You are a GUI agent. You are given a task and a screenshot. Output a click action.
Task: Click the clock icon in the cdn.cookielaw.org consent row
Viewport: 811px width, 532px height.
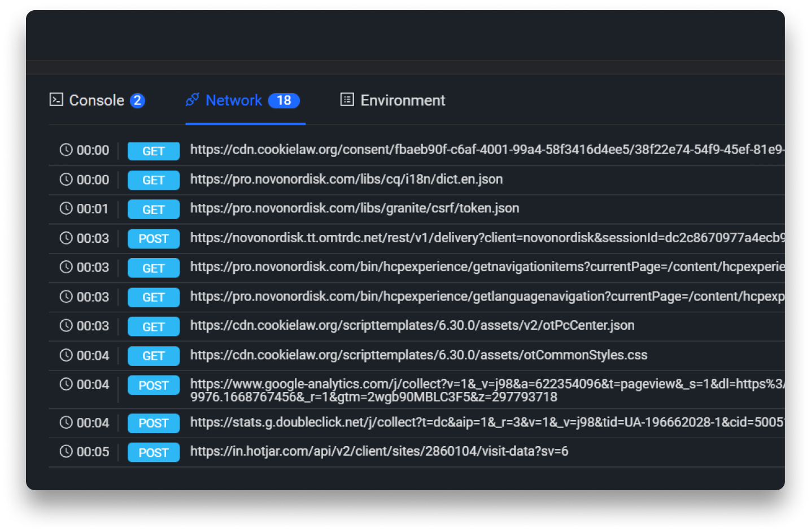click(66, 150)
